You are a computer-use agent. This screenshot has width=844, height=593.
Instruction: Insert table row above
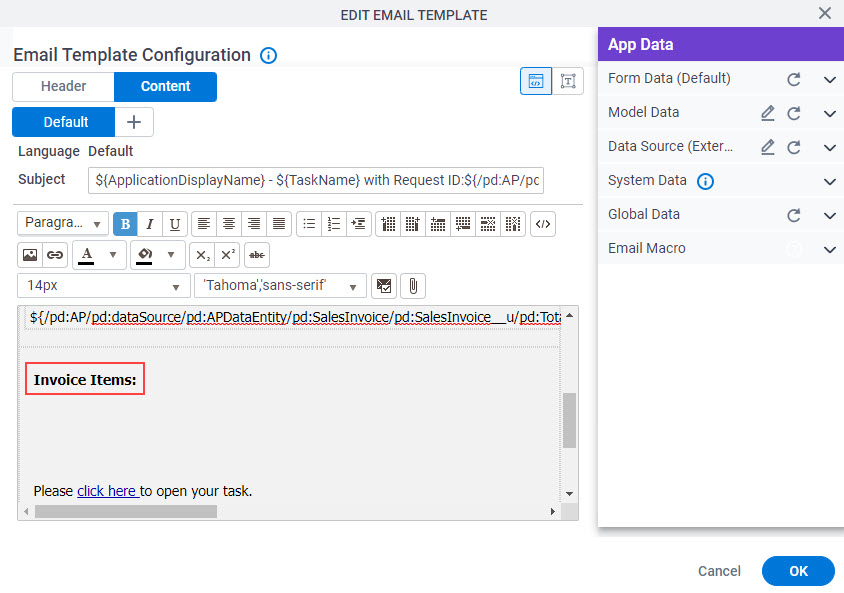(438, 224)
